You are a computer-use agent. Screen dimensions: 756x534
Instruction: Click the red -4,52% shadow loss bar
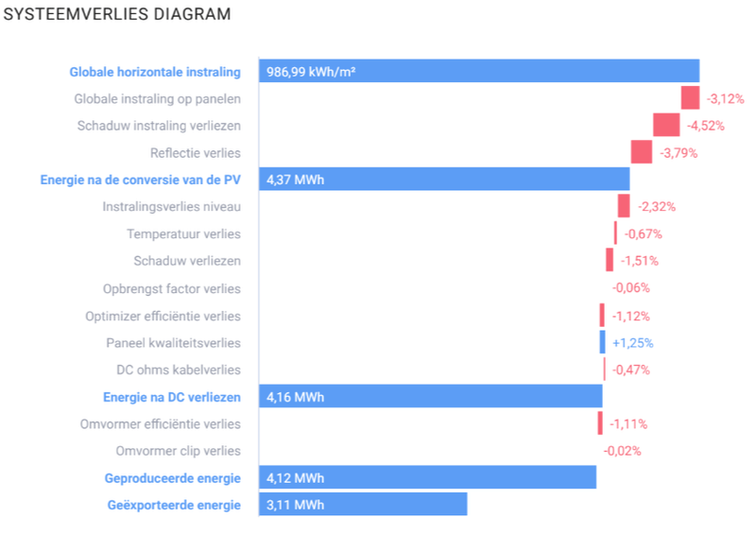tap(666, 125)
